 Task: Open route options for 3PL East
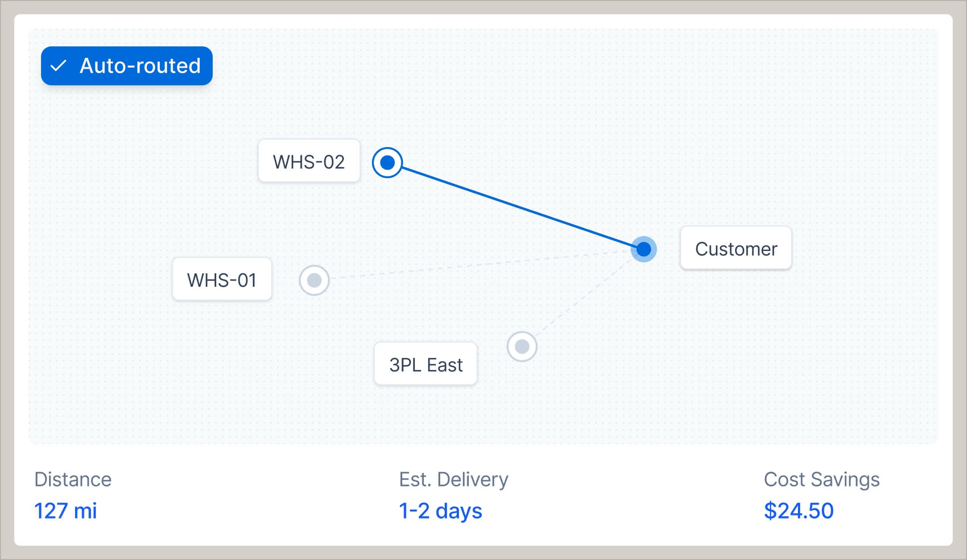[425, 364]
